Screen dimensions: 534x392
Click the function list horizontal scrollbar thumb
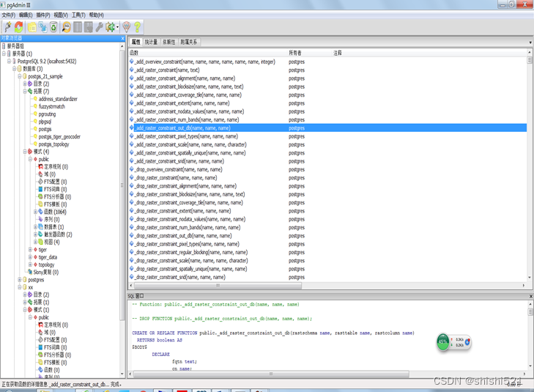[x=218, y=286]
